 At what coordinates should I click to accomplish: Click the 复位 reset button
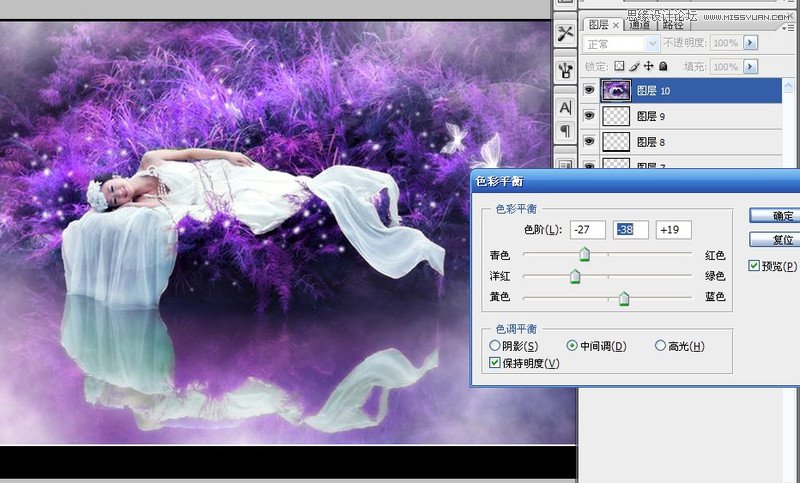(x=774, y=239)
